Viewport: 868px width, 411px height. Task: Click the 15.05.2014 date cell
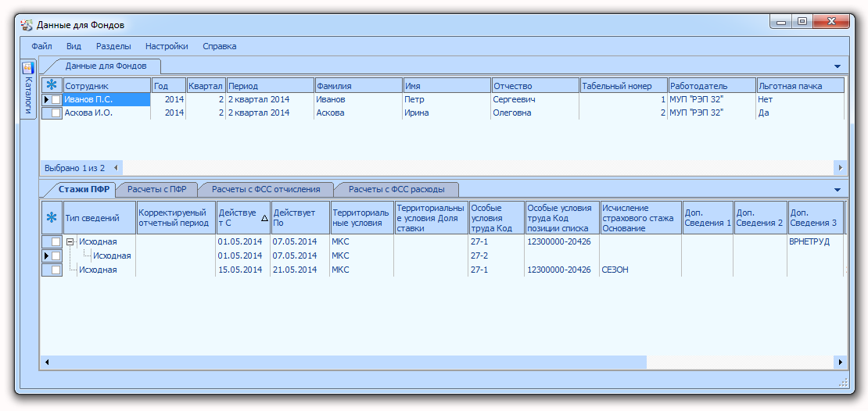click(x=243, y=270)
